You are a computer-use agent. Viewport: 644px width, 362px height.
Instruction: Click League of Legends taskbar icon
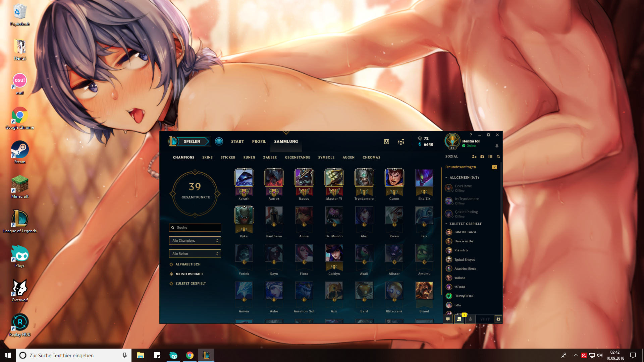coord(206,355)
